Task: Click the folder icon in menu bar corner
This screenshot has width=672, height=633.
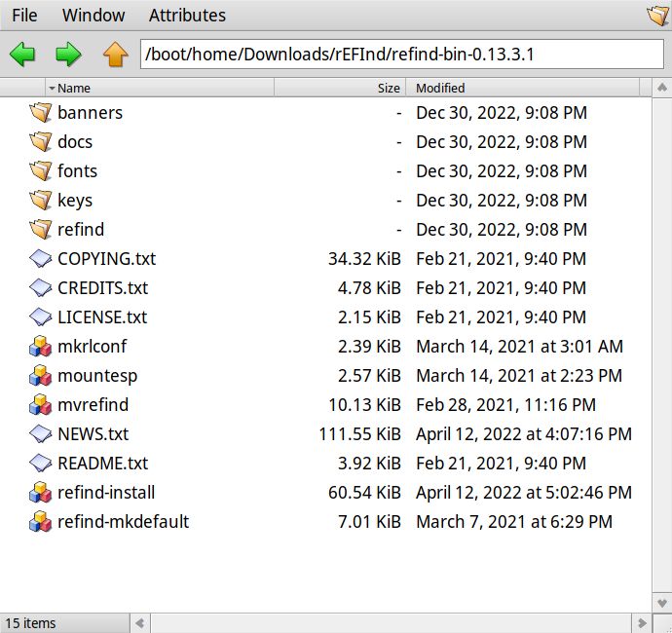Action: click(657, 16)
